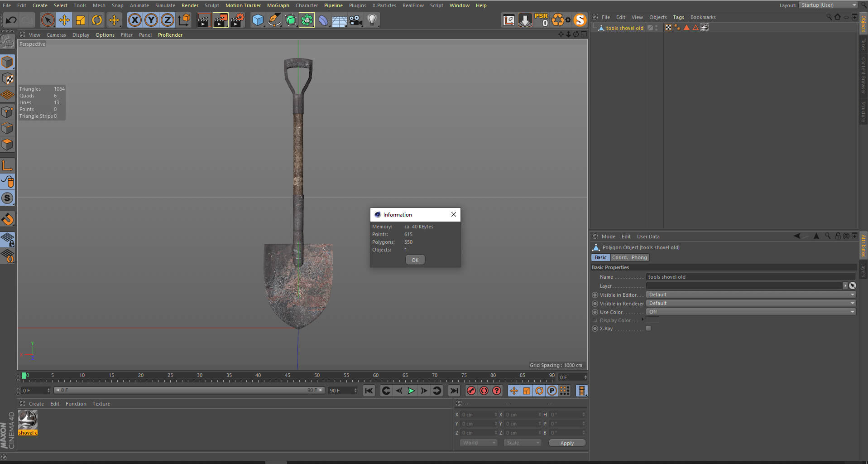Image resolution: width=868 pixels, height=464 pixels.
Task: Switch to Model mode in left toolbar
Action: [8, 62]
